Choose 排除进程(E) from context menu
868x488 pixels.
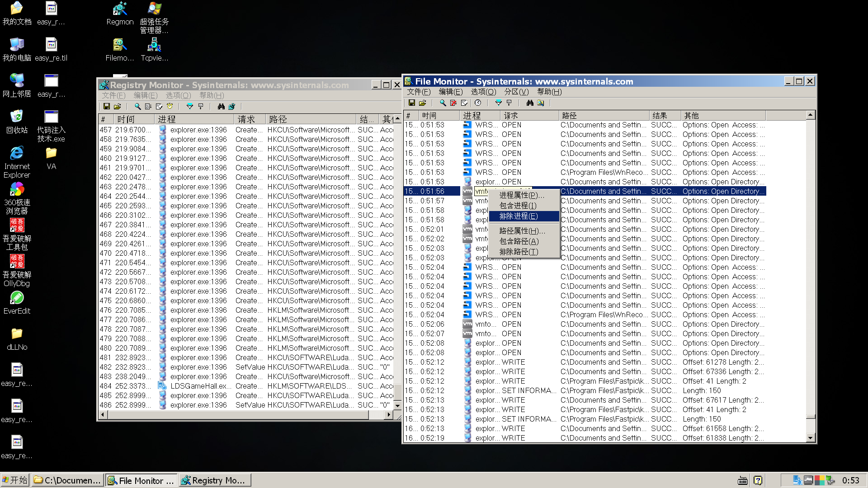click(x=524, y=216)
